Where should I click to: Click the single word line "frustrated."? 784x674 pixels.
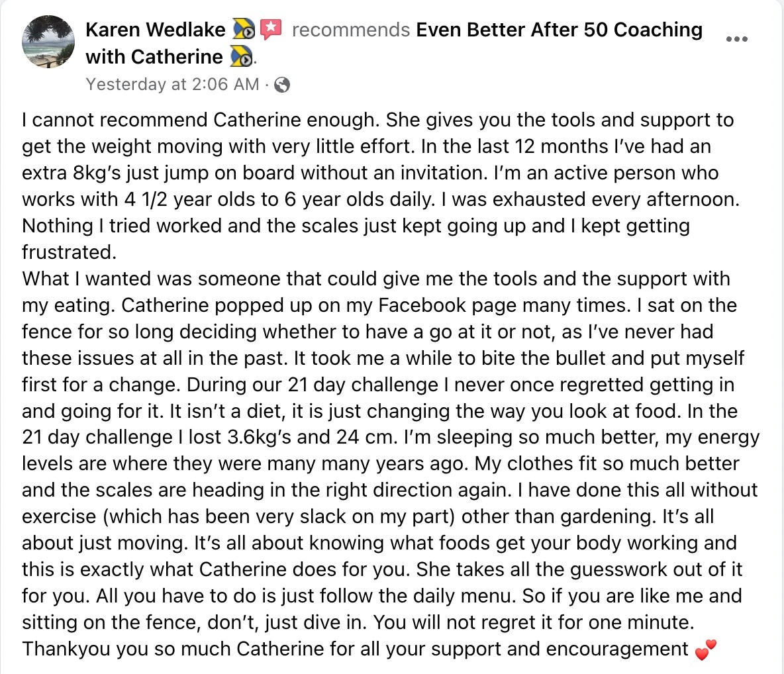69,252
